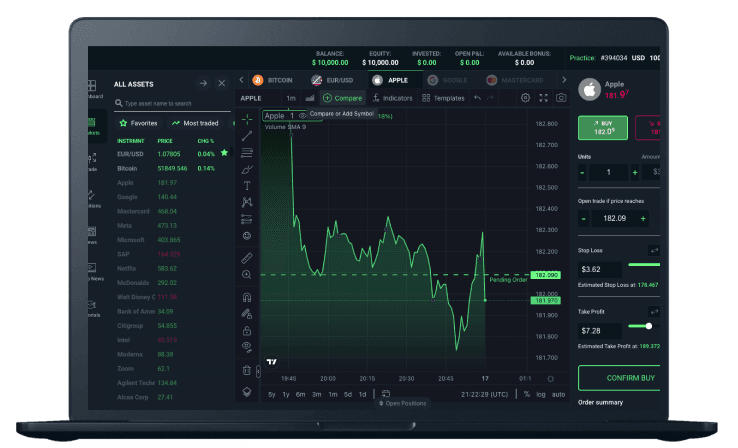Click the Take Profit $7.28 field
The height and width of the screenshot is (448, 738).
(600, 331)
